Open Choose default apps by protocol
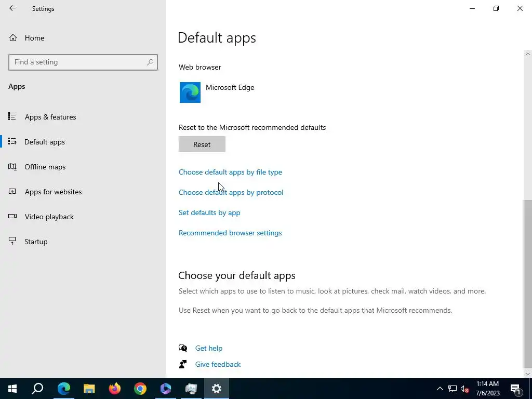 pos(231,192)
